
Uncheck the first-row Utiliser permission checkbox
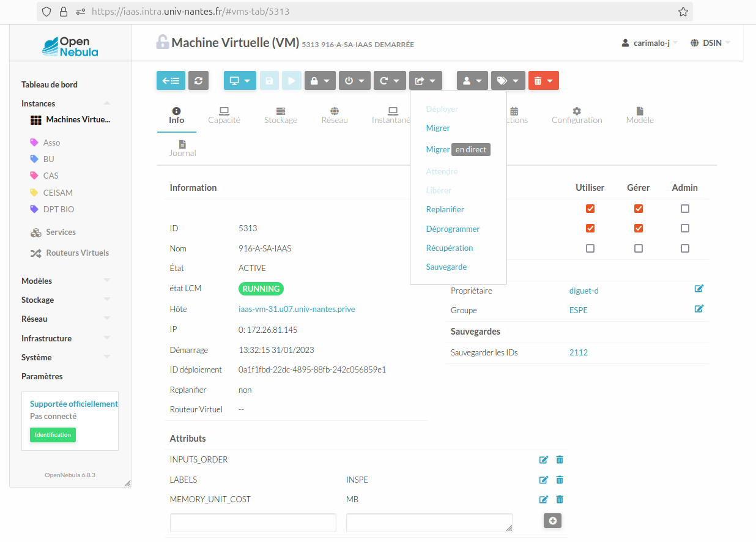tap(590, 209)
